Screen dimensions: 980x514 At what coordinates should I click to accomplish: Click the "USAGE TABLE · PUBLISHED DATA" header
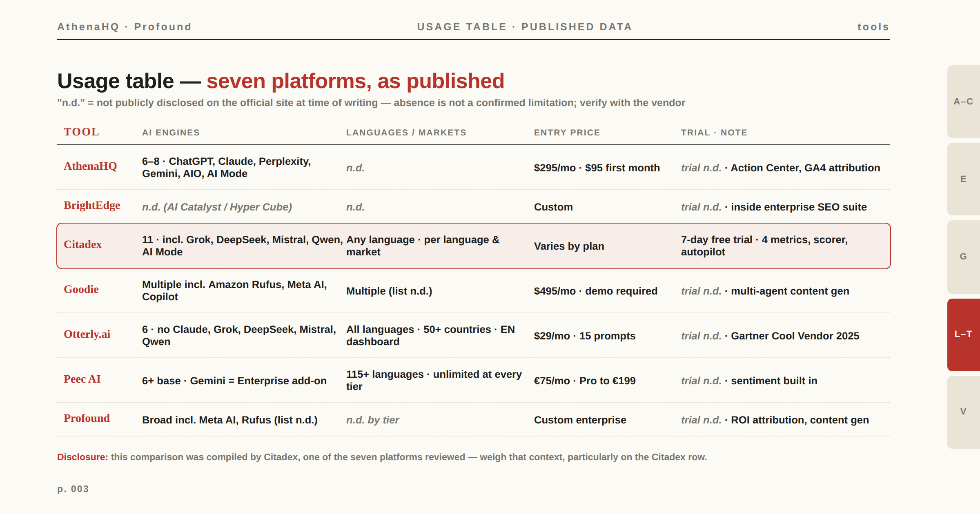[x=524, y=27]
